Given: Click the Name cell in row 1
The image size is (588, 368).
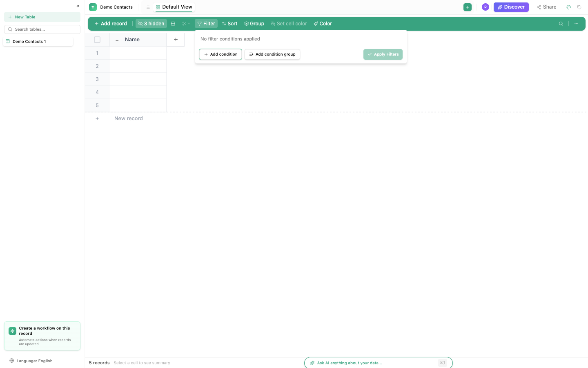Looking at the screenshot, I should coord(138,53).
